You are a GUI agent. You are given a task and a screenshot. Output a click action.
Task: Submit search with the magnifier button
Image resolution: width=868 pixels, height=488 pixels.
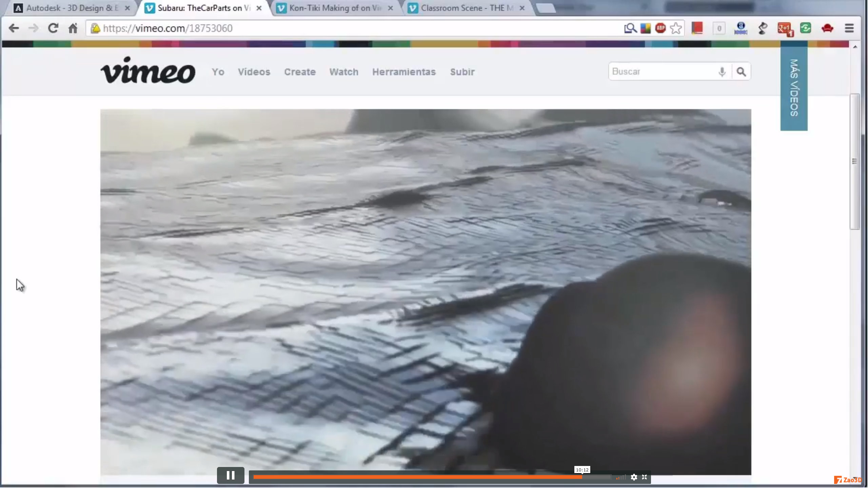[741, 72]
